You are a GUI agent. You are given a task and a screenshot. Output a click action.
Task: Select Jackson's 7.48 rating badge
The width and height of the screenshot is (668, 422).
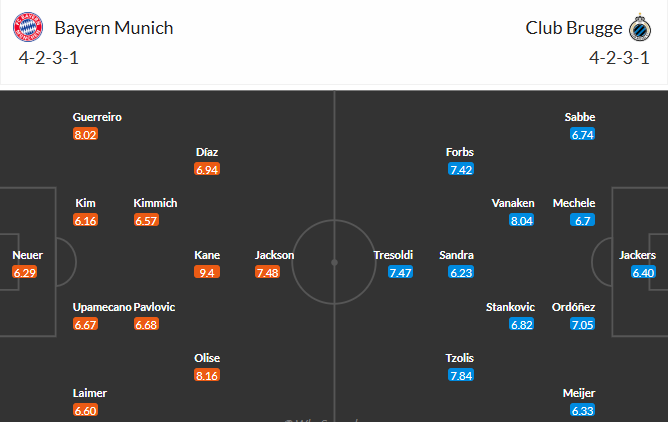(x=267, y=272)
